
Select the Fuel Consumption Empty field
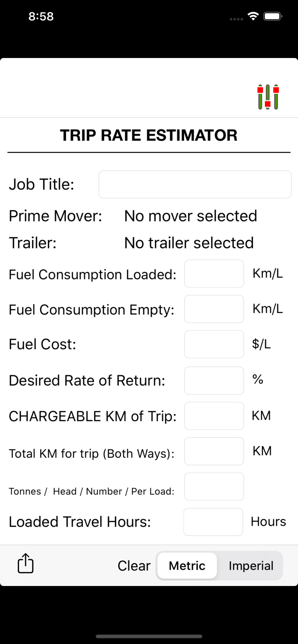214,309
